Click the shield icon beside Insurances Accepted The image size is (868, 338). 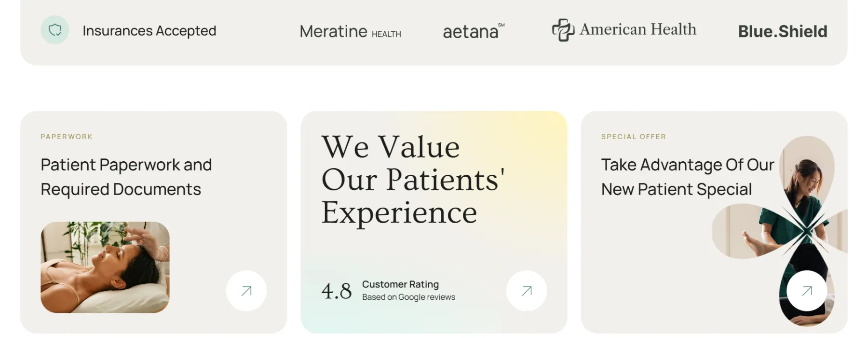point(55,30)
